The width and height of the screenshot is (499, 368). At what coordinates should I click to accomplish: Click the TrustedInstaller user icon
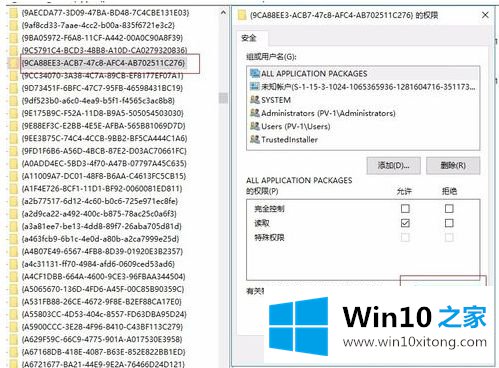pyautogui.click(x=255, y=139)
